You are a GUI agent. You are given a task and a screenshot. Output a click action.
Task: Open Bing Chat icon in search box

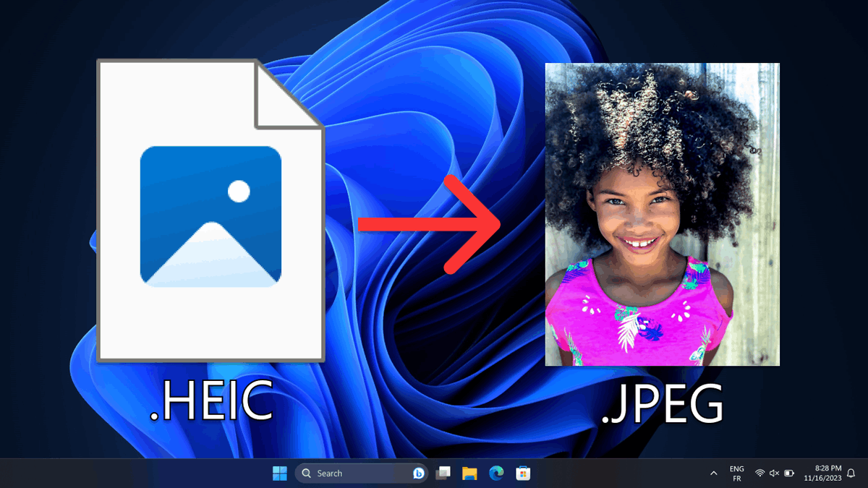click(x=418, y=474)
